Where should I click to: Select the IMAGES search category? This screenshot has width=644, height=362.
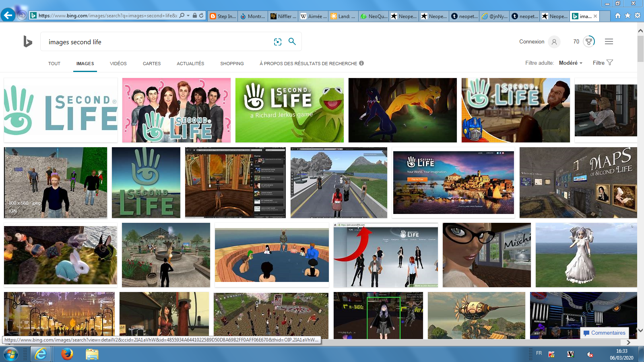pyautogui.click(x=85, y=64)
